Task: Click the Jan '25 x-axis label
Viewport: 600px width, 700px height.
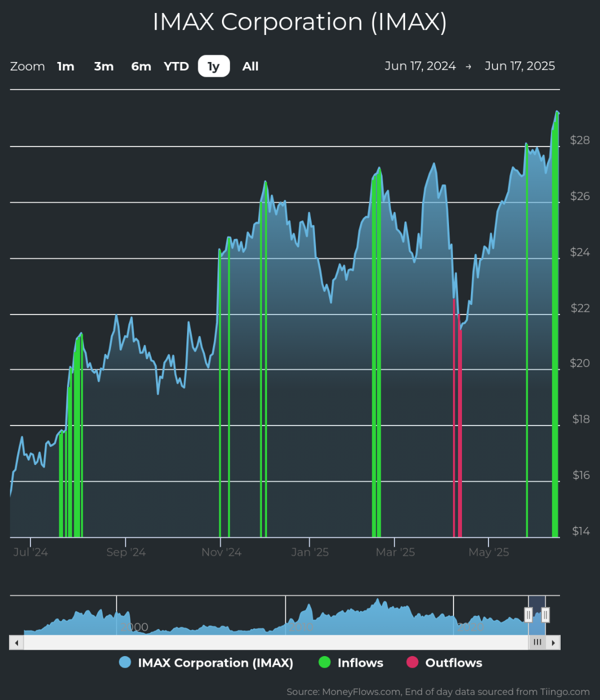Action: click(x=310, y=552)
